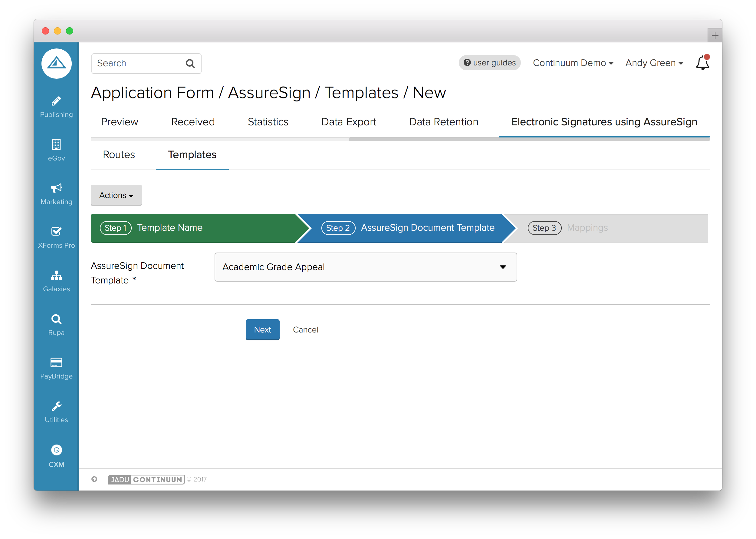Open the Rupa search icon
The width and height of the screenshot is (756, 539).
[x=56, y=319]
